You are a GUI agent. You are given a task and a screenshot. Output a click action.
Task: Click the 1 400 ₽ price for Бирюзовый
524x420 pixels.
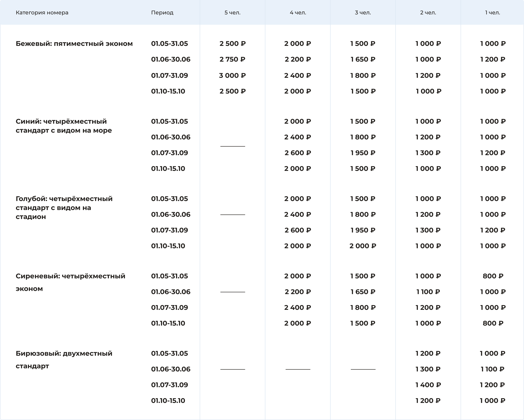428,385
